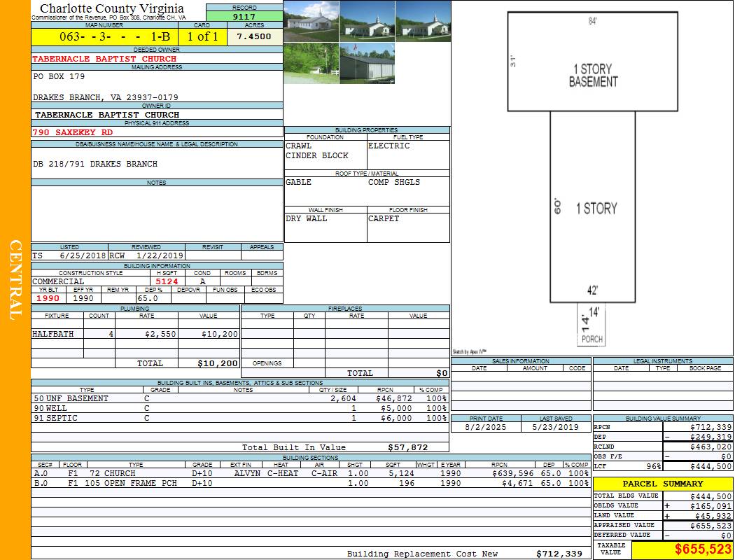Image resolution: width=735 pixels, height=560 pixels.
Task: Open the green trees and shed photo
Action: coord(311,63)
